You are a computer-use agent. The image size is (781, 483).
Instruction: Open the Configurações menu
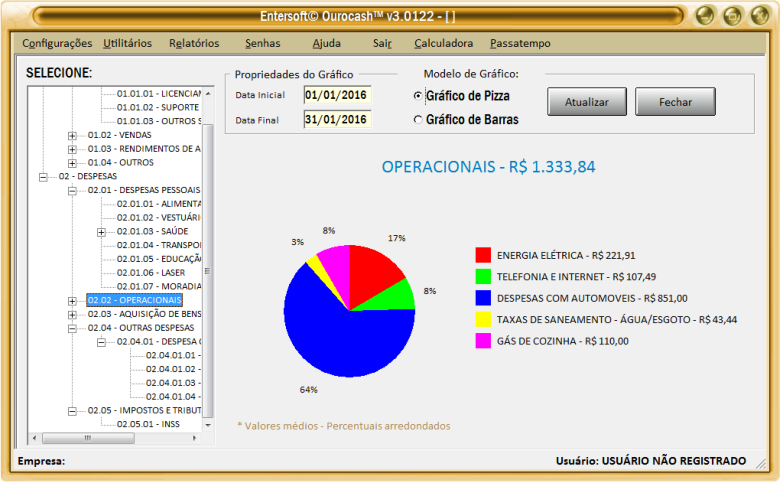pyautogui.click(x=57, y=43)
